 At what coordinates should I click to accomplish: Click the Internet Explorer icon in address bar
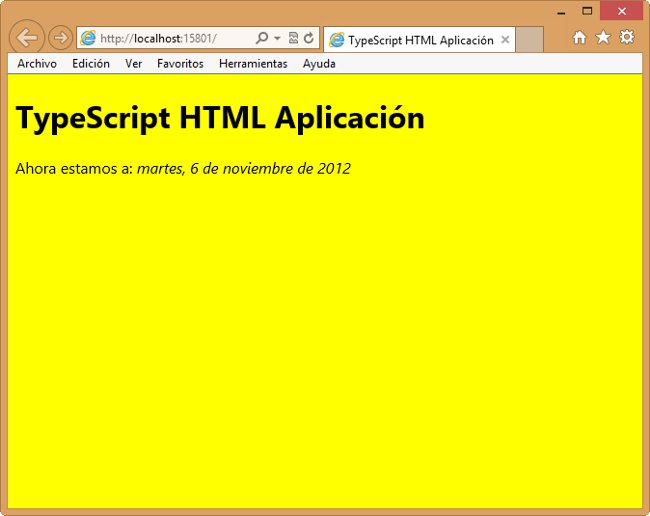[88, 38]
